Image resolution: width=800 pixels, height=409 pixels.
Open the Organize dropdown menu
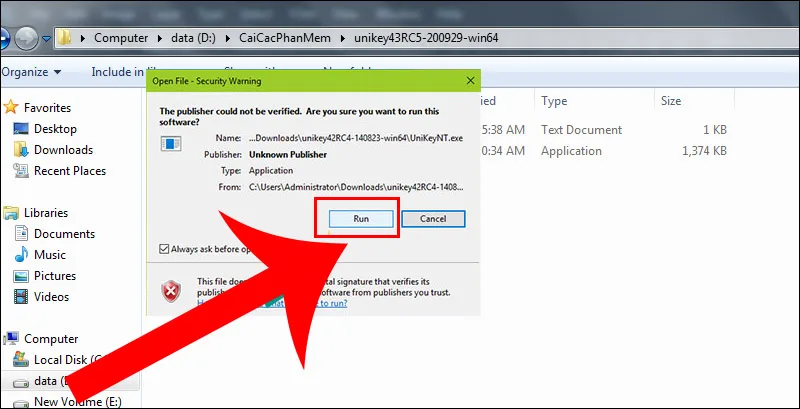click(x=31, y=72)
